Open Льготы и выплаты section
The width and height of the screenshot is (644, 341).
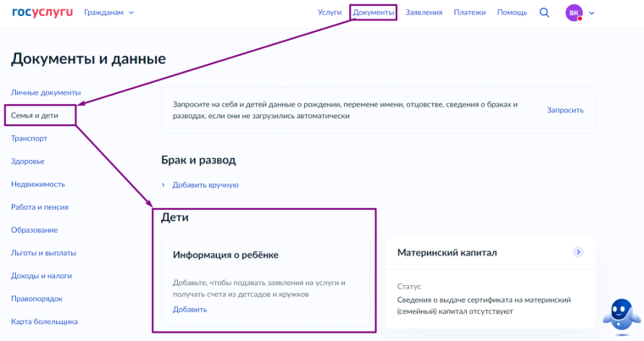click(43, 253)
